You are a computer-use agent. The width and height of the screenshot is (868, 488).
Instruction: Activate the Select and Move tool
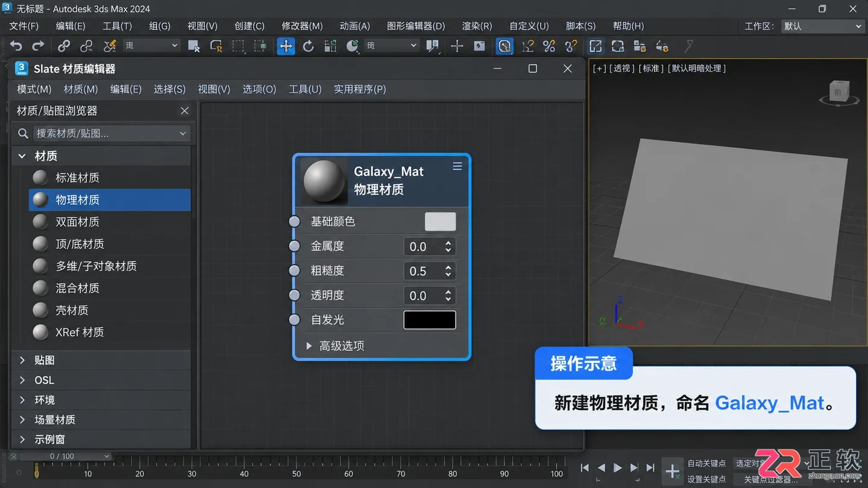(x=286, y=46)
